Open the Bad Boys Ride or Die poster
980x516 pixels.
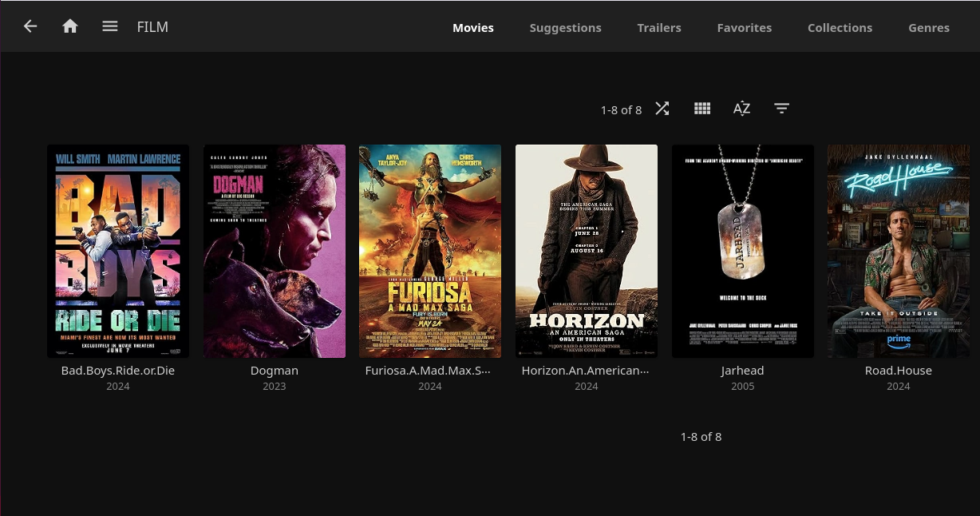[x=118, y=251]
